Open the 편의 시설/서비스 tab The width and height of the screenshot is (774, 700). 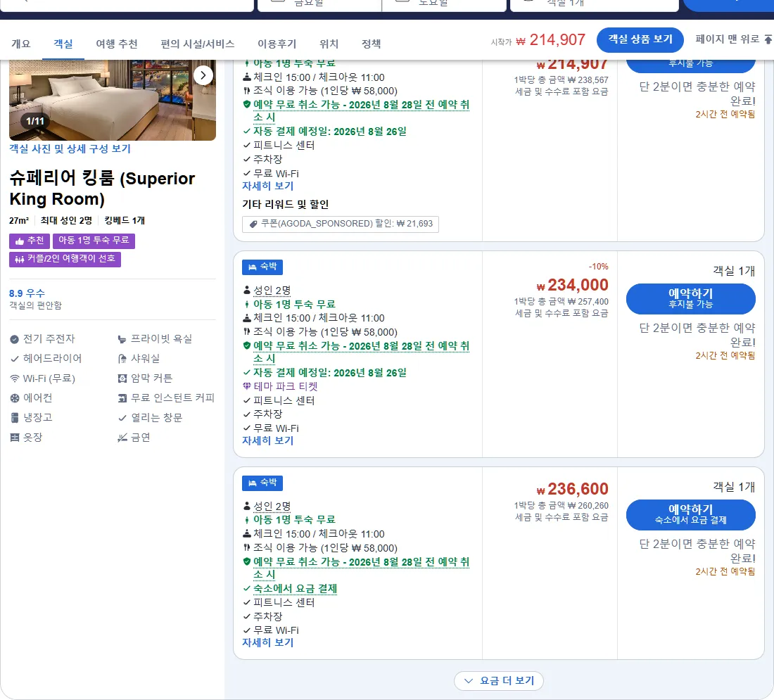click(198, 44)
